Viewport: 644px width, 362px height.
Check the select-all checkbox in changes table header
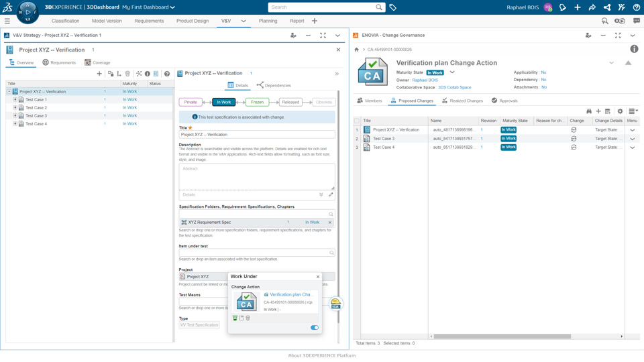(x=356, y=121)
